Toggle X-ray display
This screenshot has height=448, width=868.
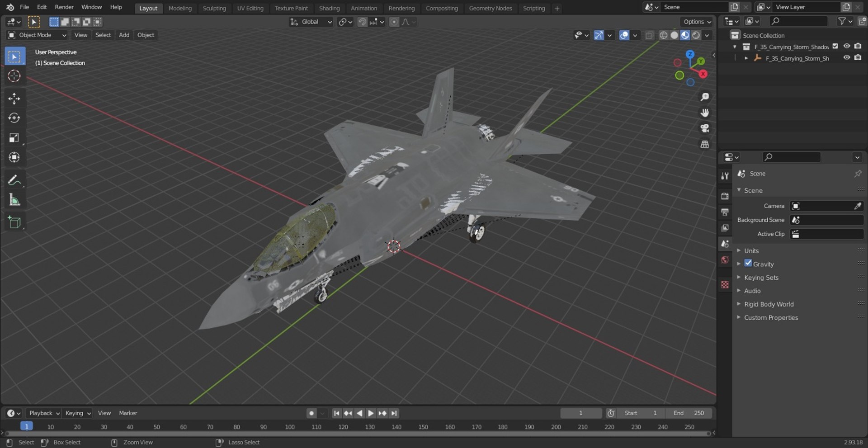(x=649, y=35)
